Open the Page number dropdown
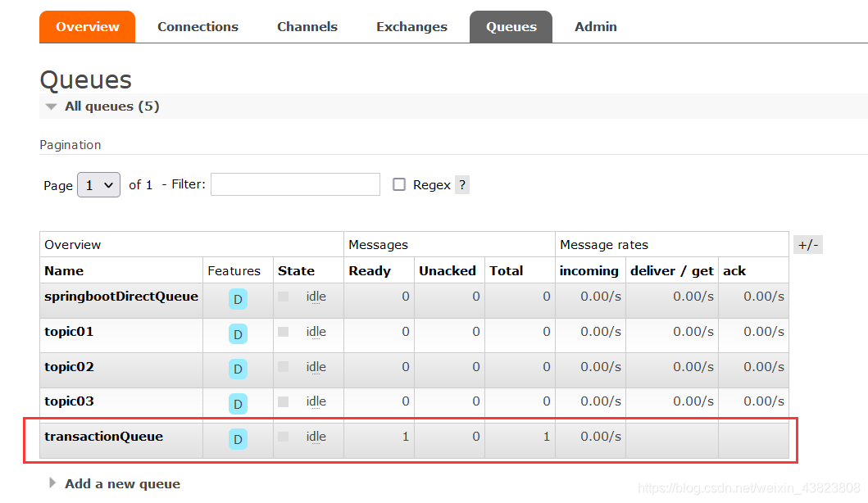Image resolution: width=868 pixels, height=503 pixels. click(x=98, y=185)
